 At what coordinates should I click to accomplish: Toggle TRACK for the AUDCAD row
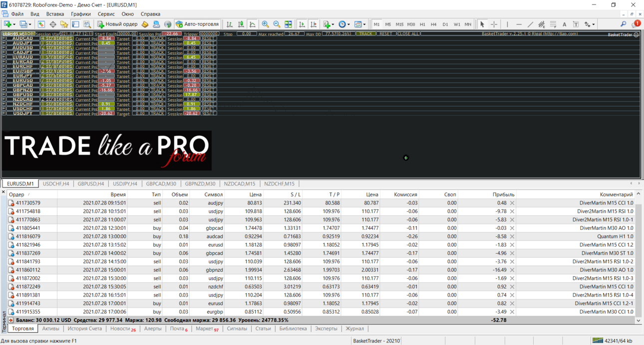[x=158, y=38]
